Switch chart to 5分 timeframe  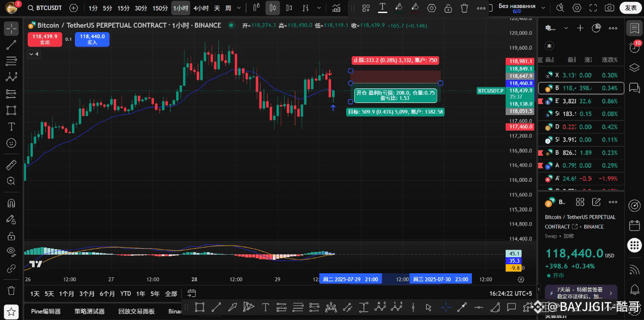[x=107, y=8]
